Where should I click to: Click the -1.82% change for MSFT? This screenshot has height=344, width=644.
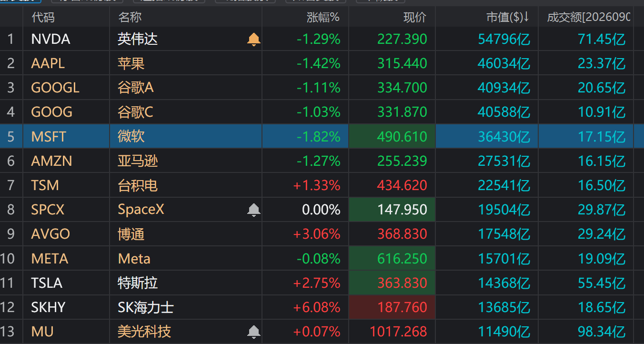319,137
